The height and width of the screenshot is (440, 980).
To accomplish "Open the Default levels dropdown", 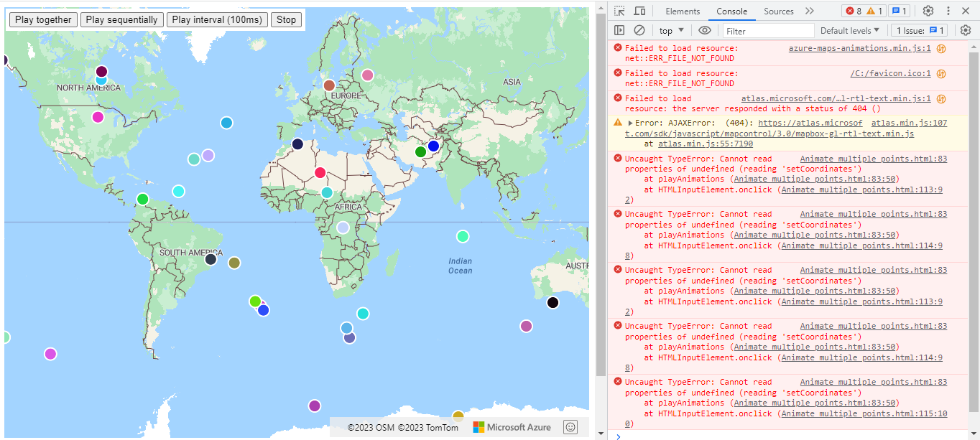I will point(849,29).
